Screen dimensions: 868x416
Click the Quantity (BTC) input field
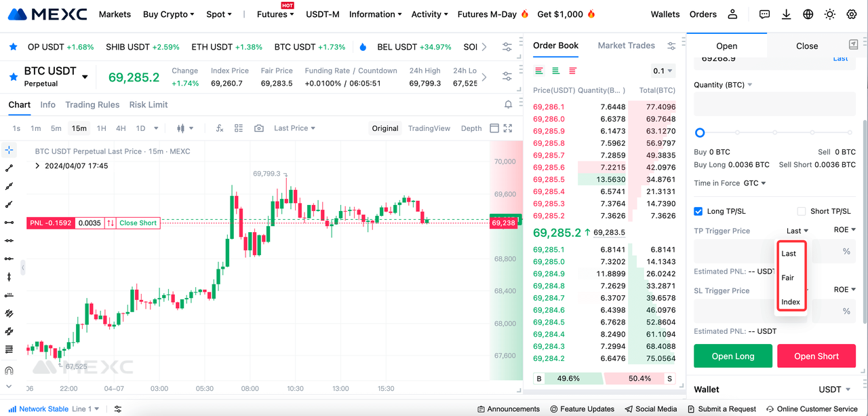pyautogui.click(x=774, y=105)
